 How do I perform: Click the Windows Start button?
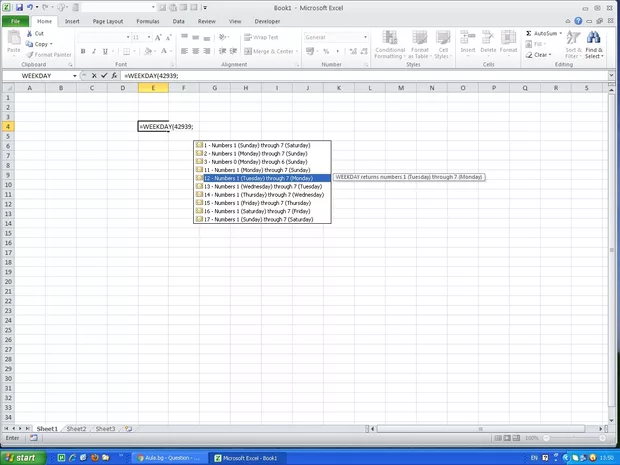22,457
